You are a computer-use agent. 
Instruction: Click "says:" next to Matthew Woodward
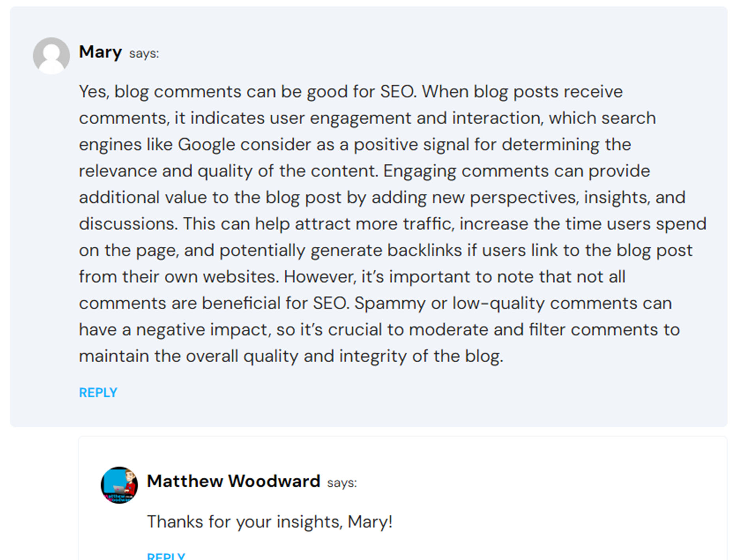tap(342, 483)
